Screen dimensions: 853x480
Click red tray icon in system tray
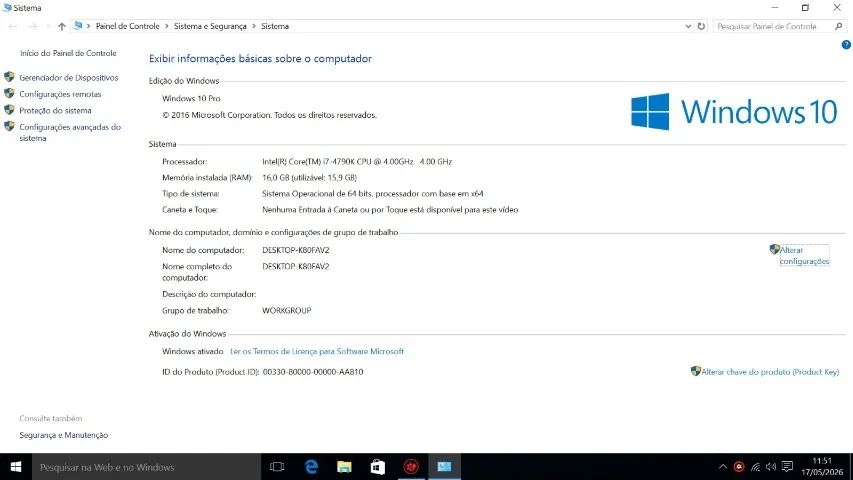tap(739, 467)
